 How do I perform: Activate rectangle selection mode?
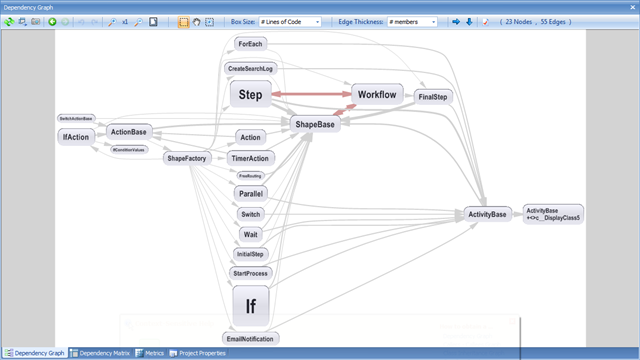(x=184, y=22)
